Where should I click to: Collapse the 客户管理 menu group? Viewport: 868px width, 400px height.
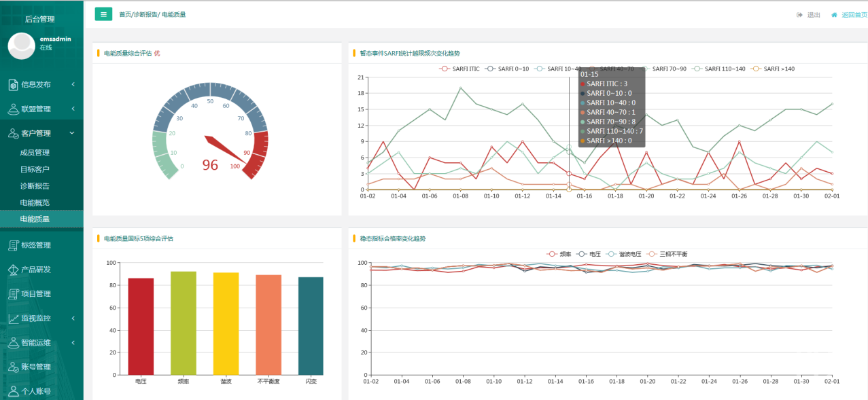tap(41, 134)
